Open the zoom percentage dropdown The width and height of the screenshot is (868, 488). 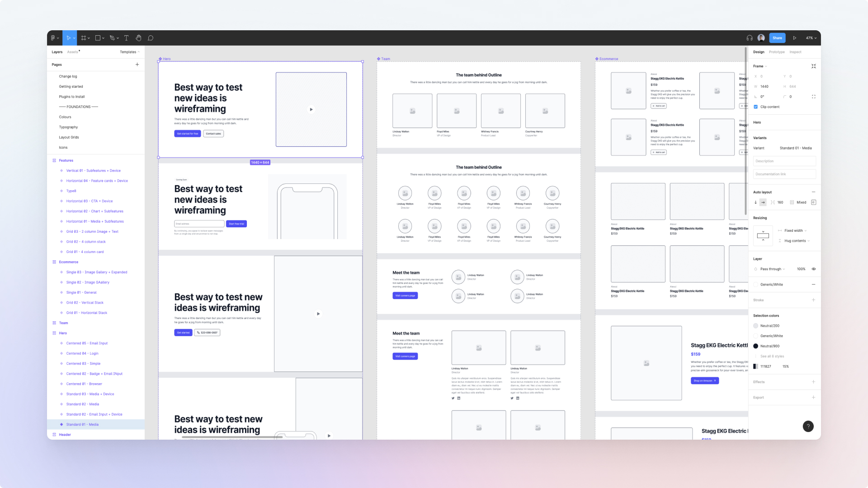point(810,38)
